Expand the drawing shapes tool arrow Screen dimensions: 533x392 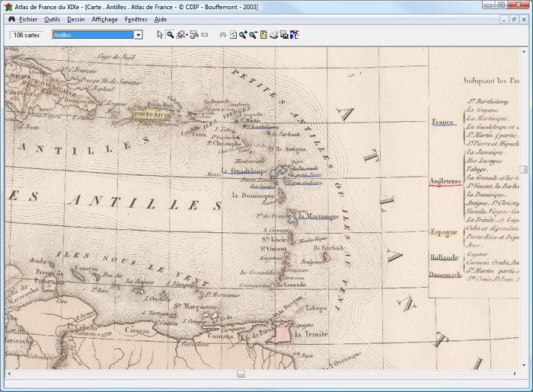[187, 35]
